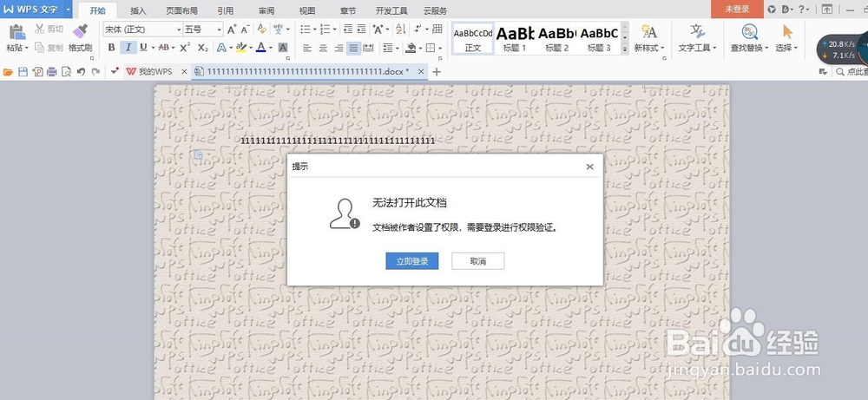The height and width of the screenshot is (400, 868).
Task: Open the font size 五号 dropdown
Action: click(x=220, y=30)
